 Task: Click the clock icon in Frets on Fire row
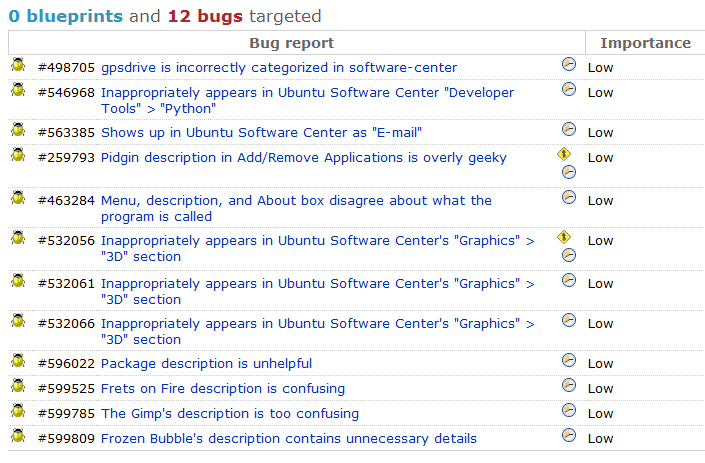coord(569,385)
